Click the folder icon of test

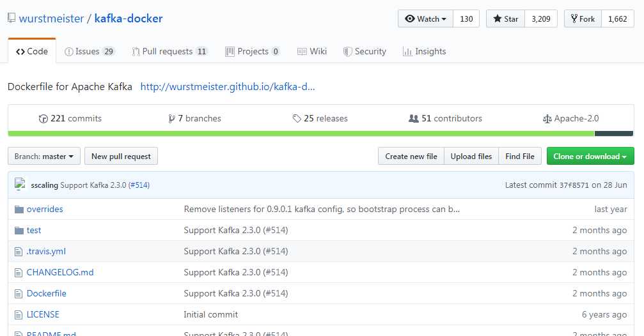point(19,231)
